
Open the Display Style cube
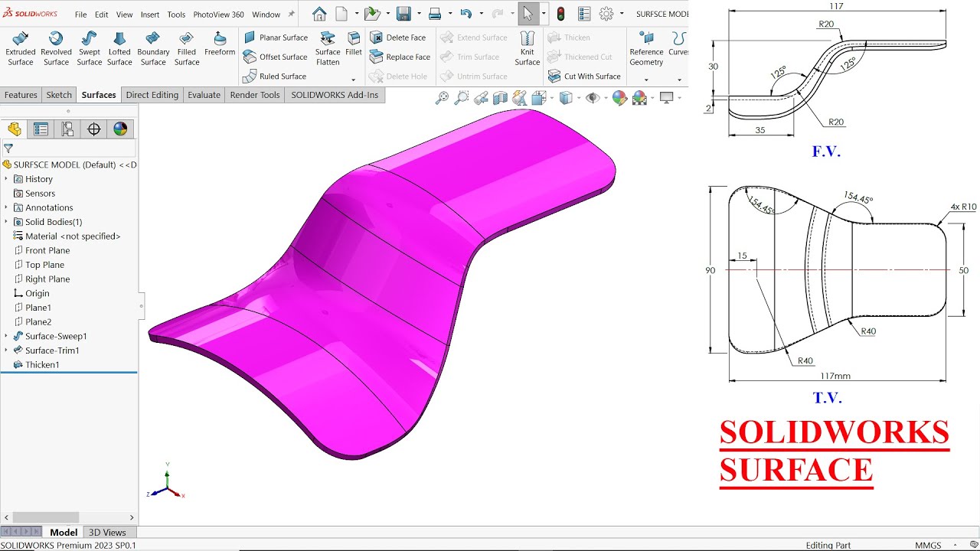pyautogui.click(x=566, y=98)
